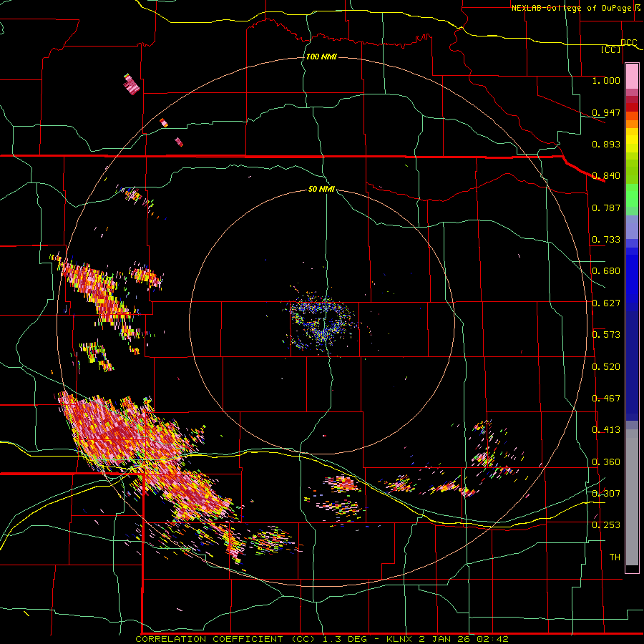Image resolution: width=644 pixels, height=644 pixels.
Task: Click the 0.573 scale value
Action: (606, 335)
